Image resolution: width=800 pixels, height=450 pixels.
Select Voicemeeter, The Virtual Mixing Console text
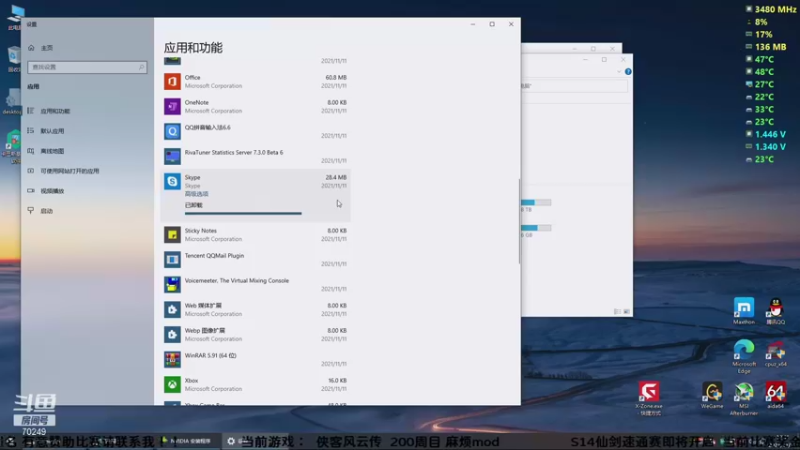pos(237,281)
